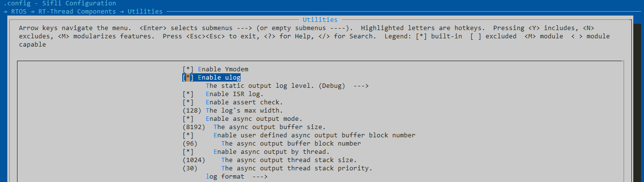The width and height of the screenshot is (644, 182).
Task: Edit async output thread stack size 1024
Action: [194, 160]
